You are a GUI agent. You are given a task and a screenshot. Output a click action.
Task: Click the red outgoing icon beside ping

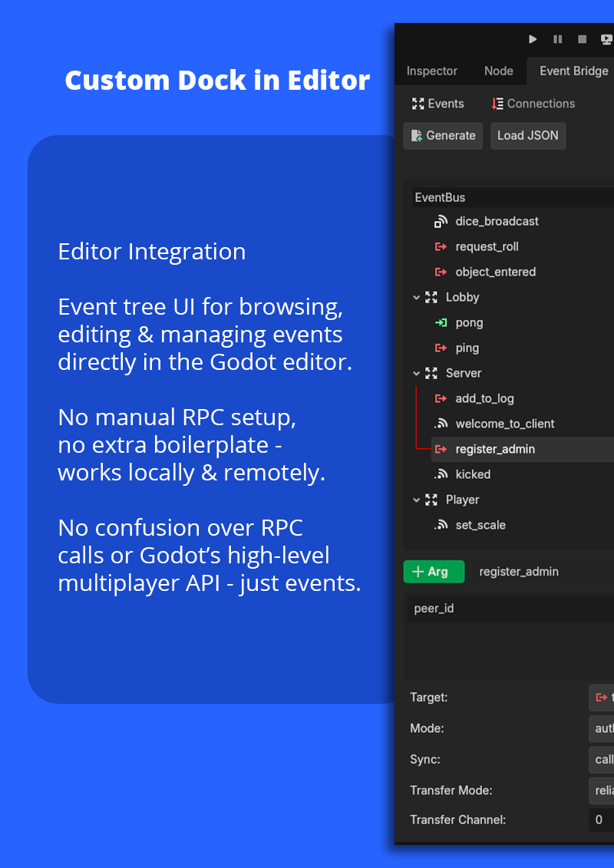point(441,348)
